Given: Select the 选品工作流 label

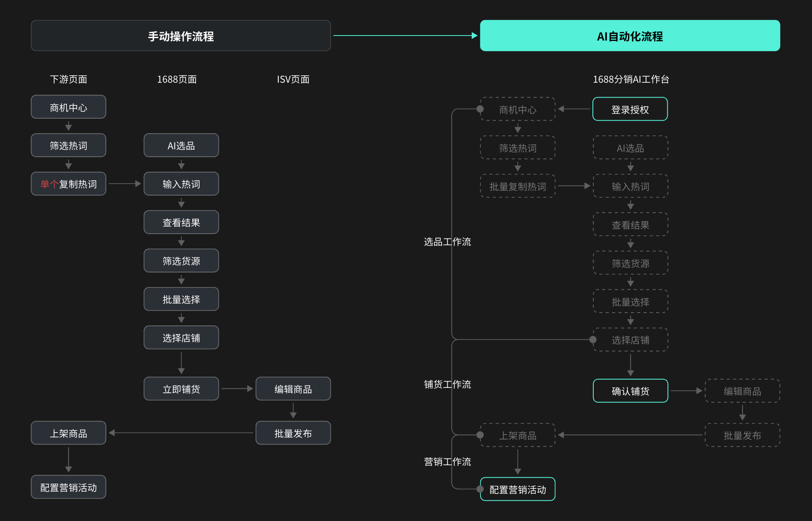Looking at the screenshot, I should click(447, 242).
